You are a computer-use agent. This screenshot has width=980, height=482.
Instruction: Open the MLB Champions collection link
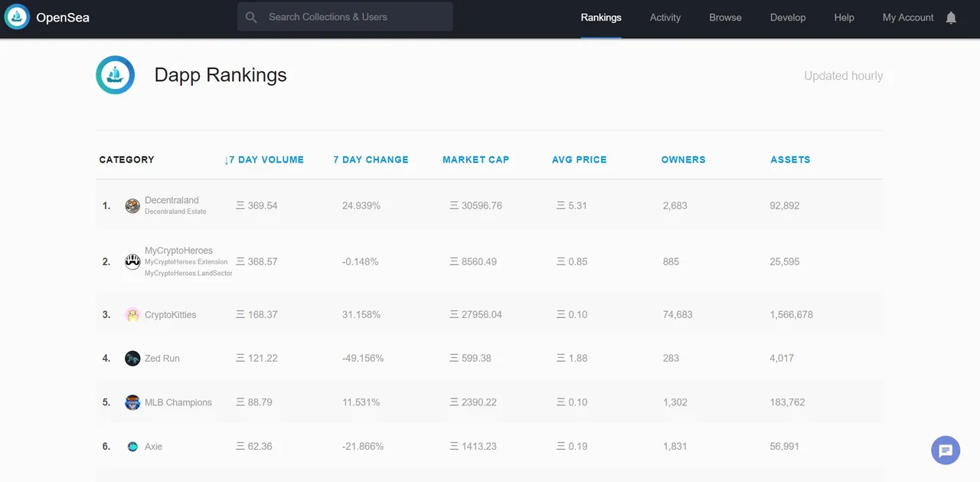(178, 402)
